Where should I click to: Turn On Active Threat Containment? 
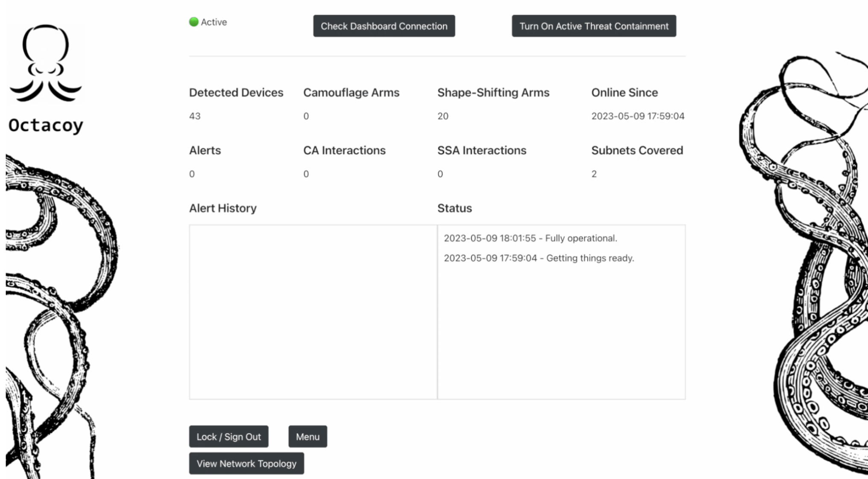click(594, 26)
